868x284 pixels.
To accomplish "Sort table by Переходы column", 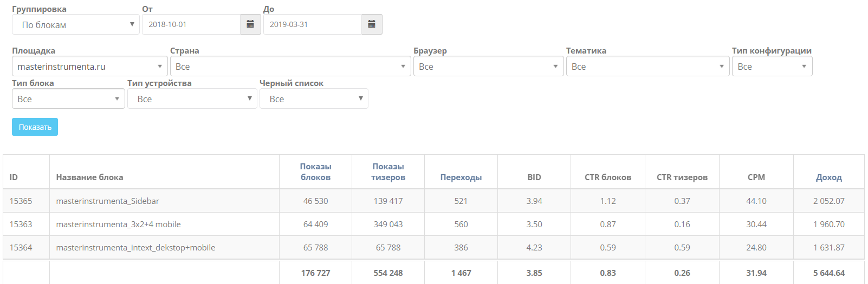I will coord(461,177).
